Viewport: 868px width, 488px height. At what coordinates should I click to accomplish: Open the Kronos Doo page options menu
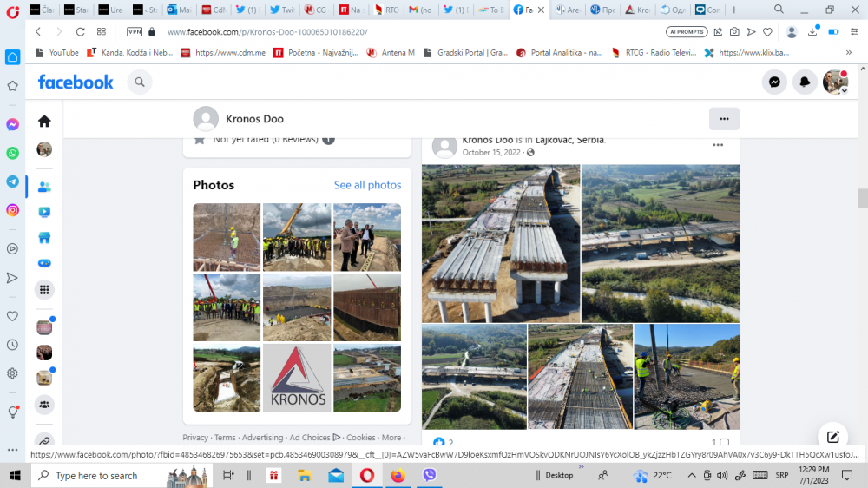click(724, 119)
